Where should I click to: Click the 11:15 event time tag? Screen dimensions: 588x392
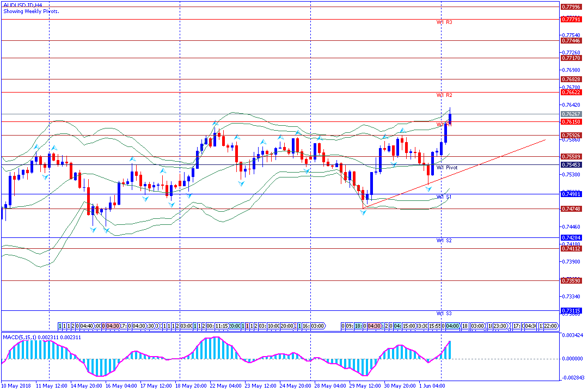point(222,326)
